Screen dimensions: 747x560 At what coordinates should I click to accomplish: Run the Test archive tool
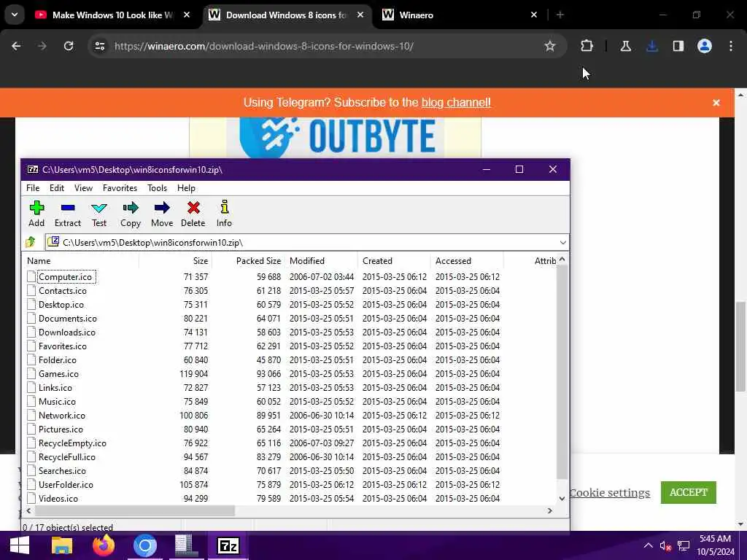point(99,214)
